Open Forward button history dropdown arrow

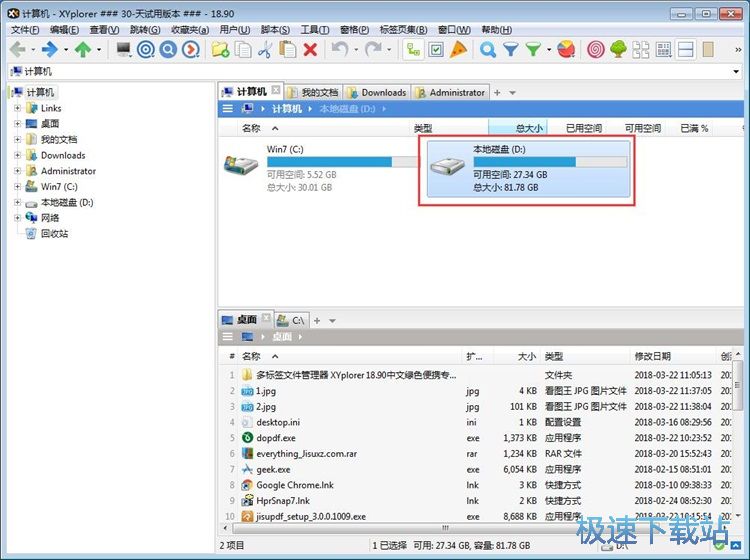click(66, 50)
